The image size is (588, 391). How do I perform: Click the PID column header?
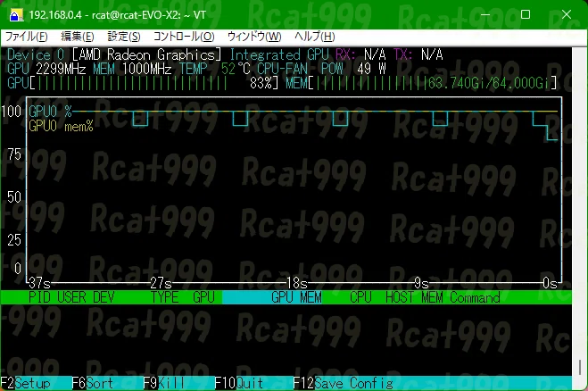click(39, 297)
